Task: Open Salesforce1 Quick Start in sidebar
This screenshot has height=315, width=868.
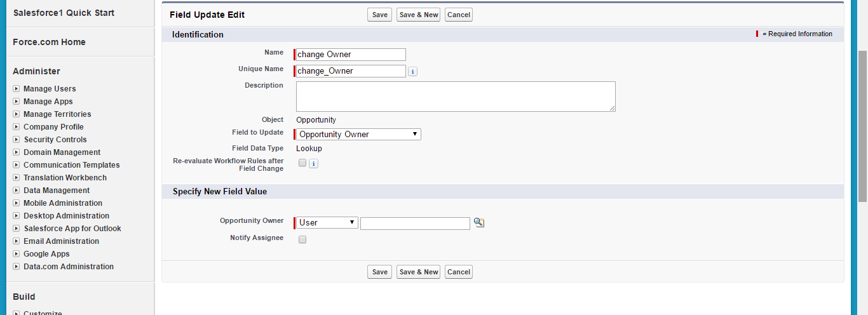Action: pyautogui.click(x=64, y=13)
